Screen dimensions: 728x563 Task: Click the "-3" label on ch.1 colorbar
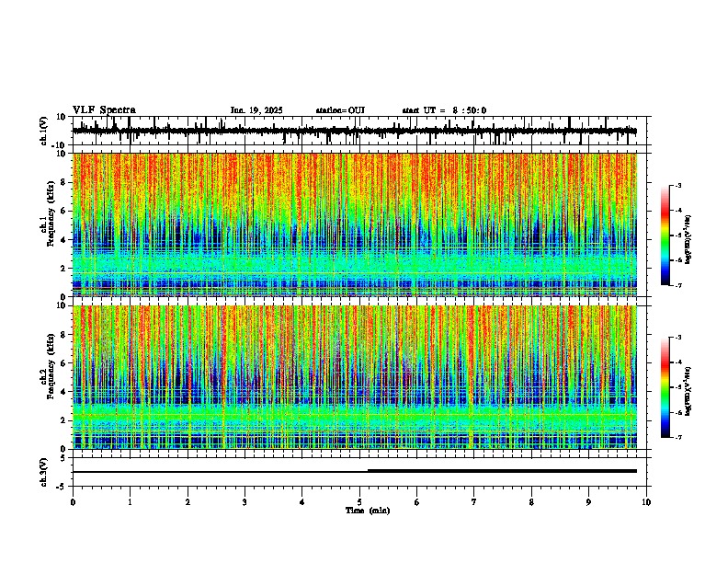(x=678, y=185)
